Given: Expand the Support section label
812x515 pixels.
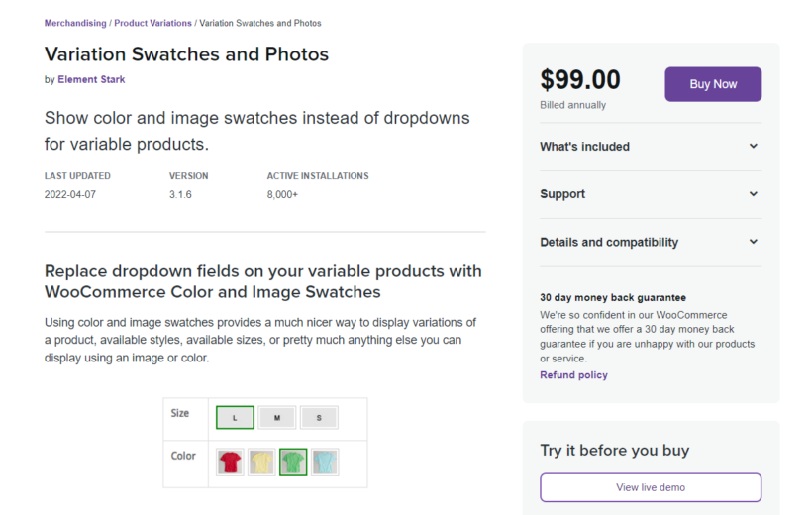Looking at the screenshot, I should coord(562,194).
